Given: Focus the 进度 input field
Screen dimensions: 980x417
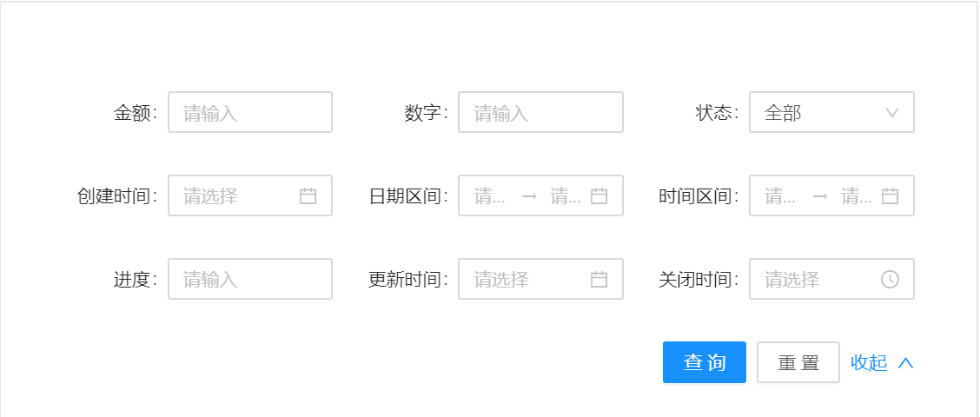Looking at the screenshot, I should pyautogui.click(x=250, y=279).
